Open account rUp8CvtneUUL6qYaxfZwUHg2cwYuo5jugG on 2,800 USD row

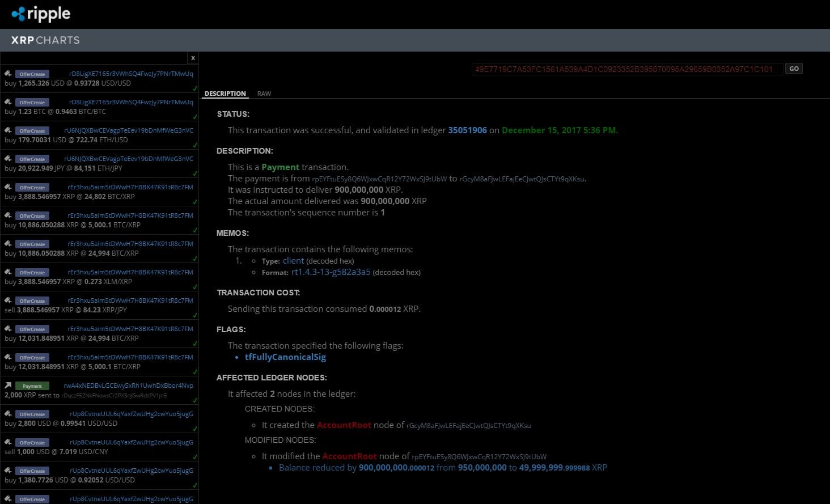tap(132, 414)
